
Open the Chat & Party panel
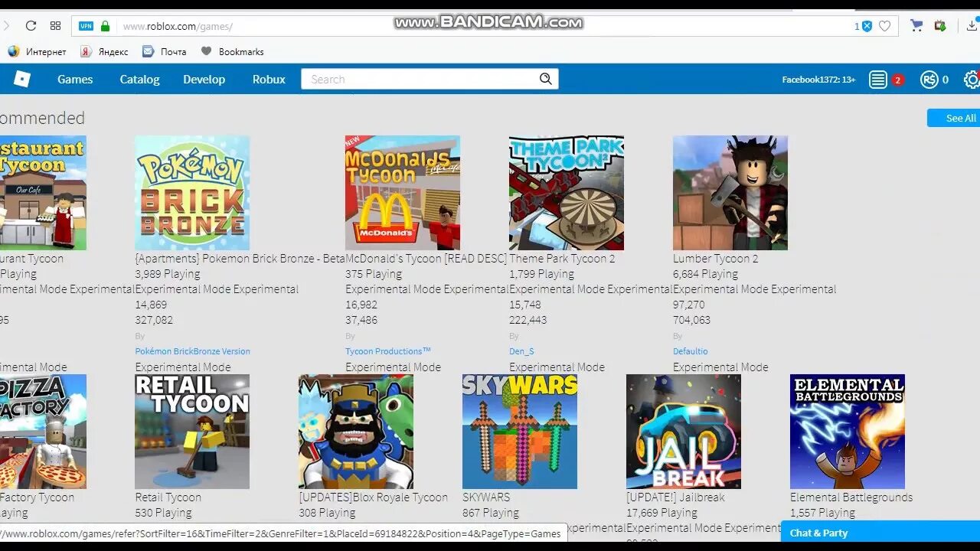pyautogui.click(x=880, y=533)
